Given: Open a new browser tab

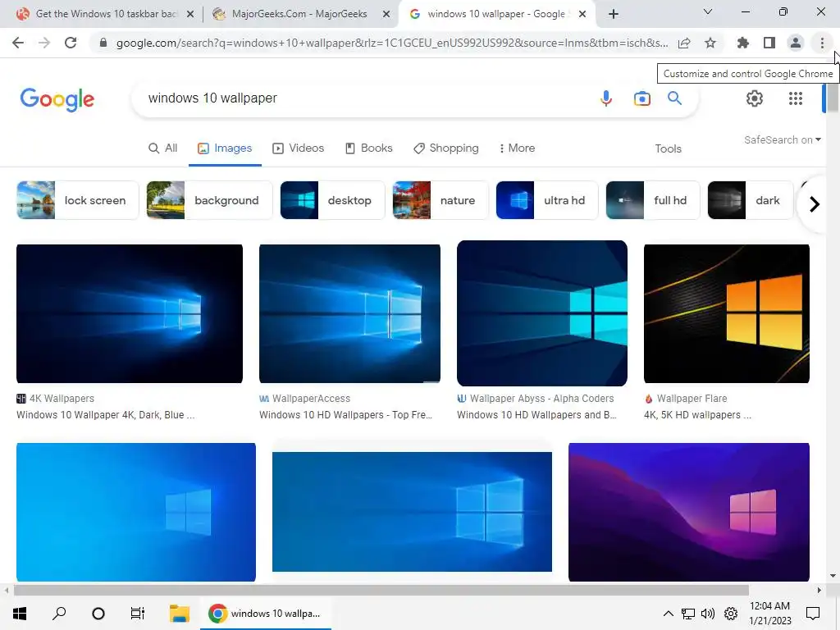Looking at the screenshot, I should tap(614, 14).
